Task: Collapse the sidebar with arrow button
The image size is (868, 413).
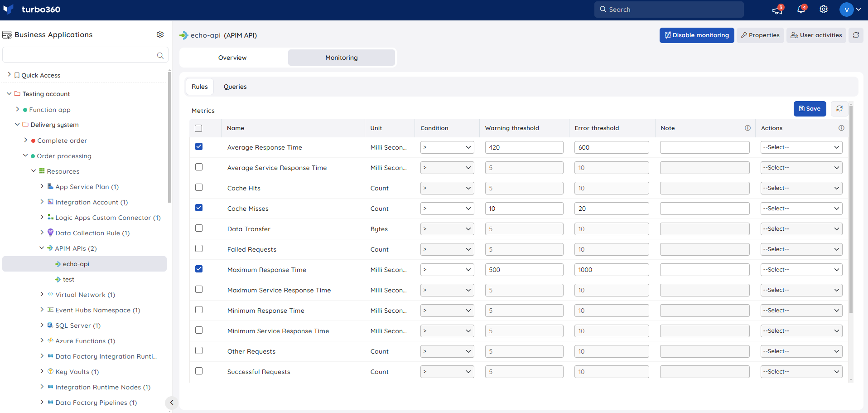Action: click(x=171, y=403)
